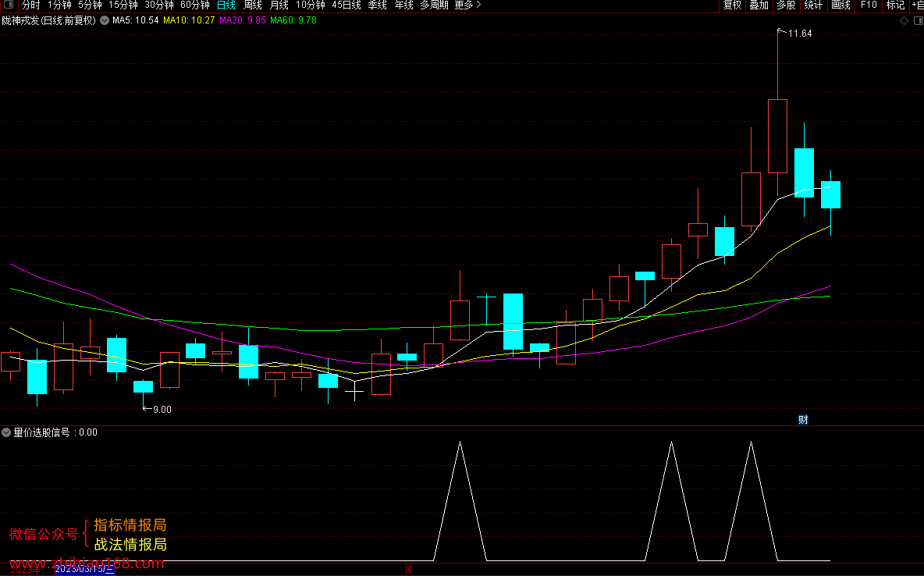Switch to 季线 quarterly chart

(377, 5)
